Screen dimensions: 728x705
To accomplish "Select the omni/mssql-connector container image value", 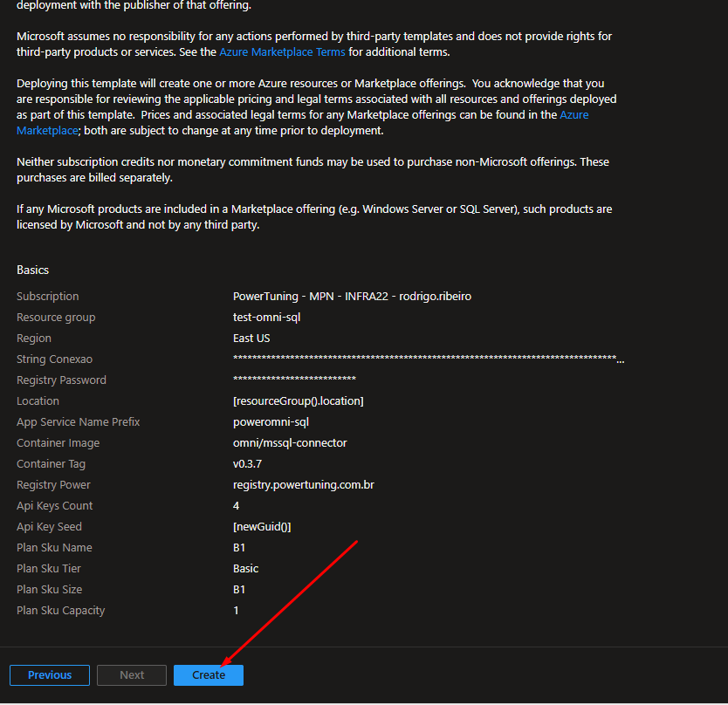I will [x=290, y=443].
